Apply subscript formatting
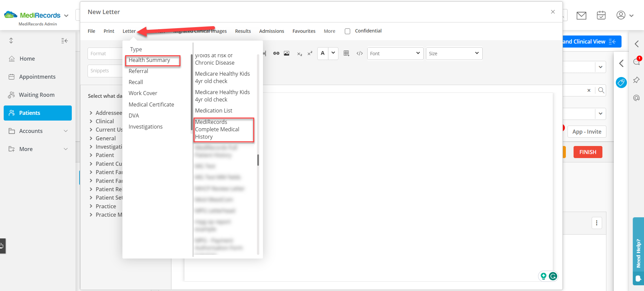The width and height of the screenshot is (644, 291). 300,54
